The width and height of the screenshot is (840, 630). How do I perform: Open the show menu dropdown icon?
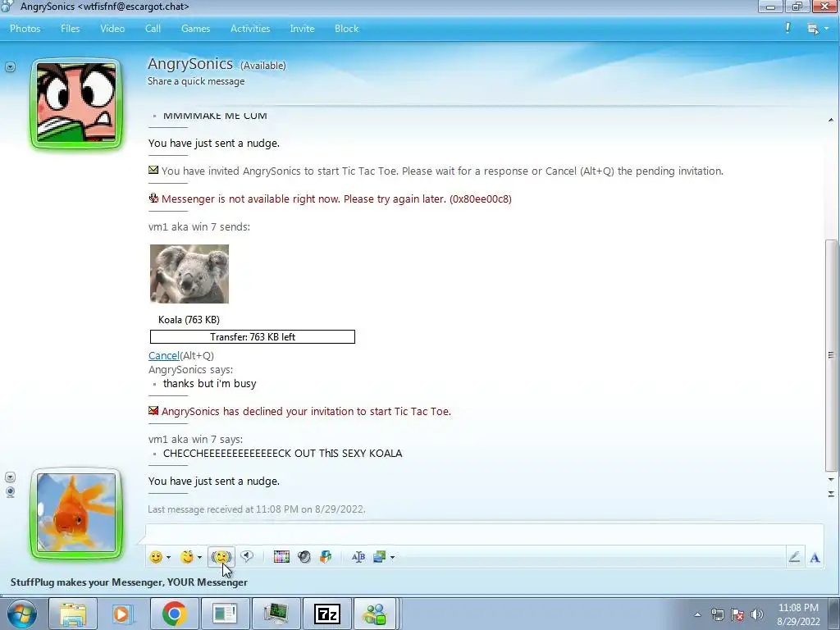(817, 29)
